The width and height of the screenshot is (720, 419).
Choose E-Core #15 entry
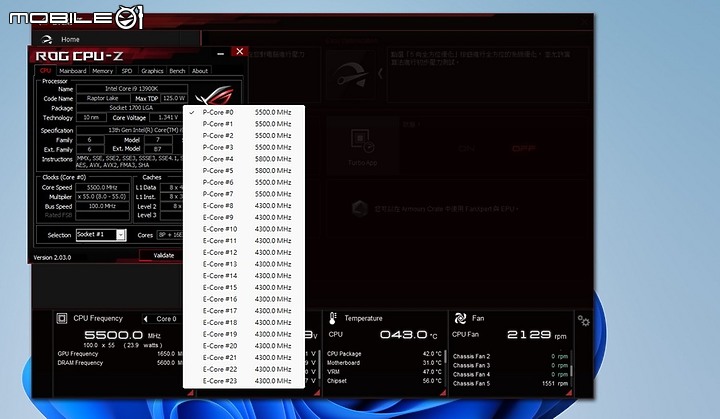[243, 288]
